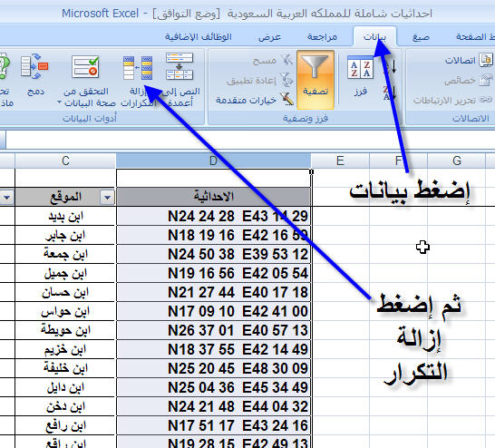Switch to the Review (مراجعة) tab
The width and height of the screenshot is (495, 448).
(x=322, y=37)
